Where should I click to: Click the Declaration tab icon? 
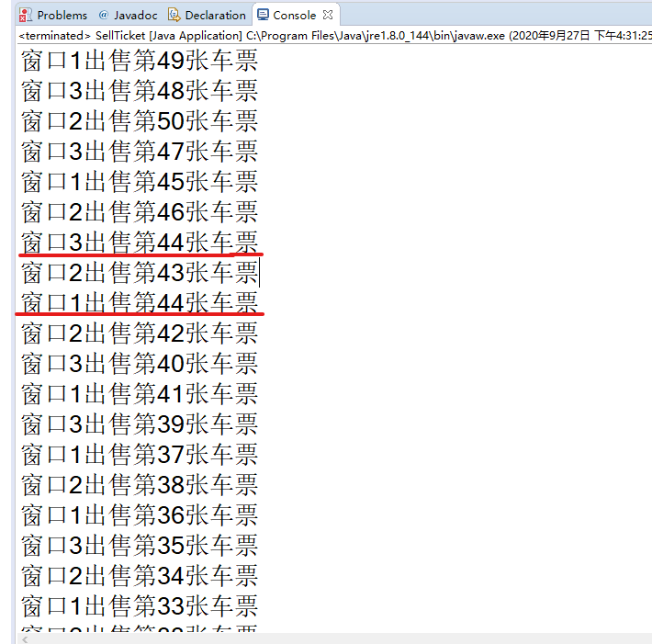[174, 16]
